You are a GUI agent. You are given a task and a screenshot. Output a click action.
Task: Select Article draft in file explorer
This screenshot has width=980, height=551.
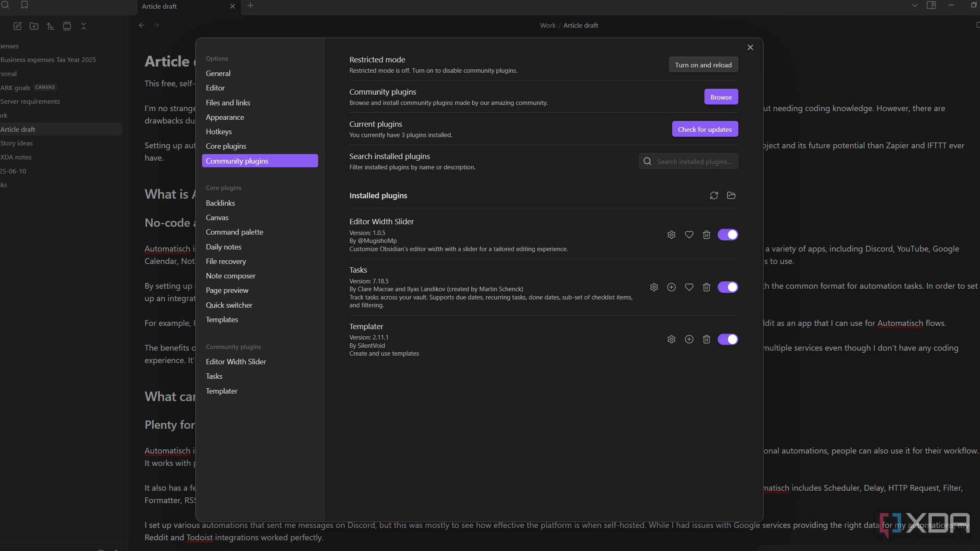pos(61,129)
